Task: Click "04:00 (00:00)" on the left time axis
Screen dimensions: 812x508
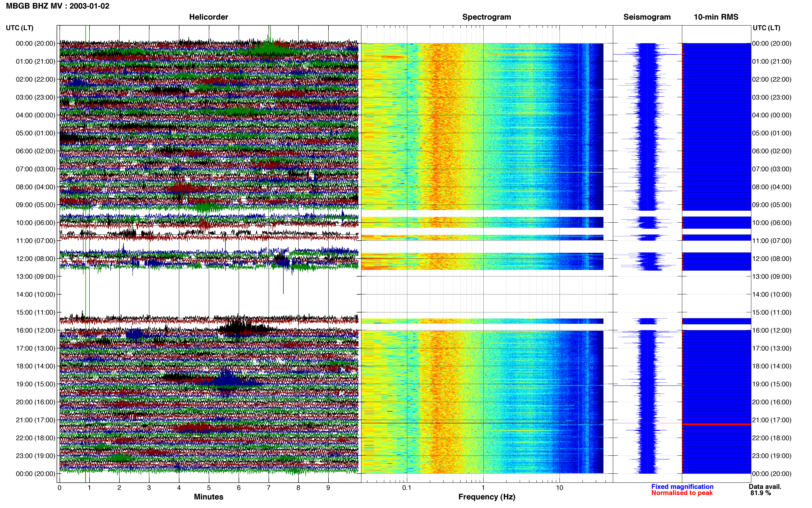Action: (36, 115)
